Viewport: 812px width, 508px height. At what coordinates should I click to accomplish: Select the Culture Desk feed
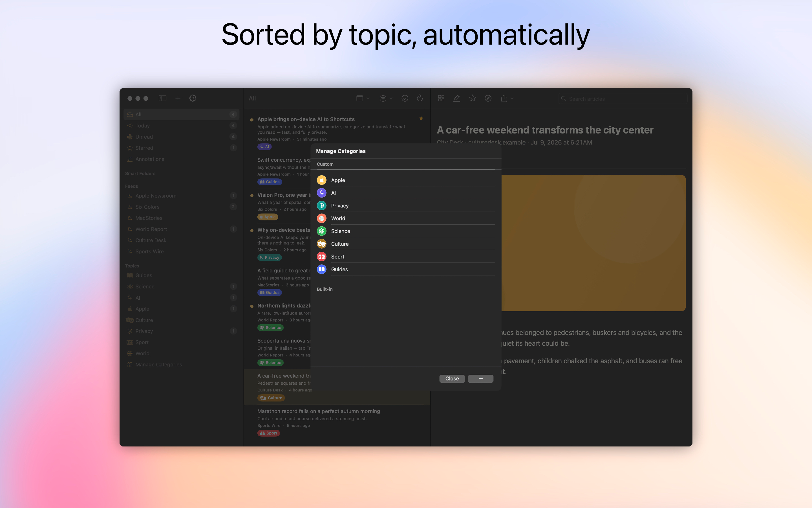point(181,240)
